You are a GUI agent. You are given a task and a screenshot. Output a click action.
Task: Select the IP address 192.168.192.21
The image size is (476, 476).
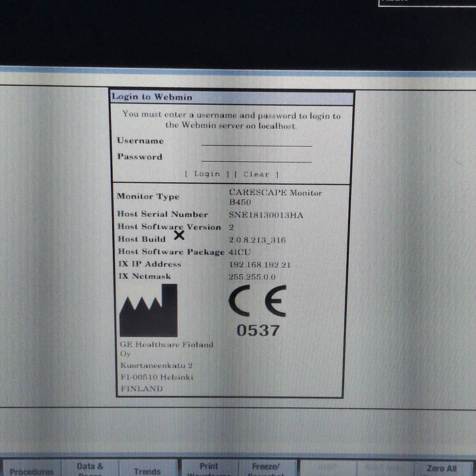(x=260, y=265)
